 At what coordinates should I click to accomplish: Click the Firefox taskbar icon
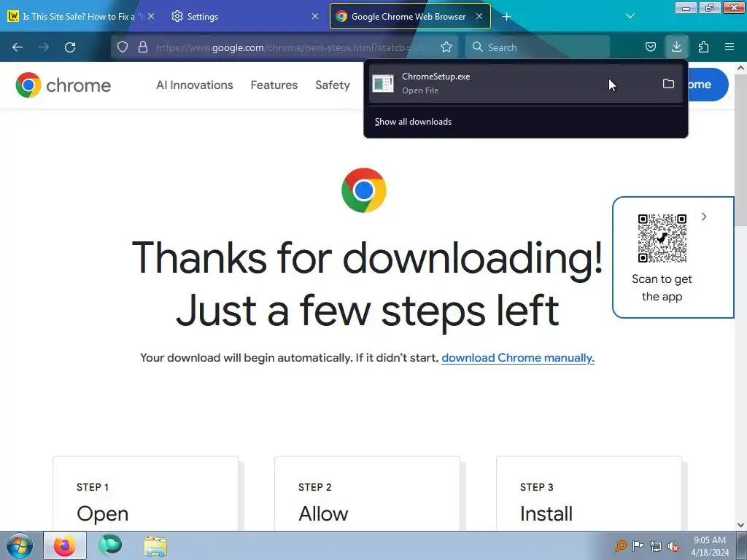coord(65,545)
